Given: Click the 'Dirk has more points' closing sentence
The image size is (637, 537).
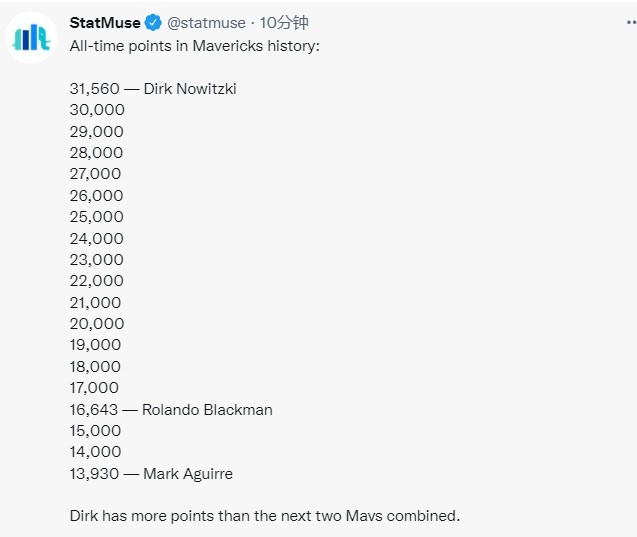Looking at the screenshot, I should tap(264, 516).
